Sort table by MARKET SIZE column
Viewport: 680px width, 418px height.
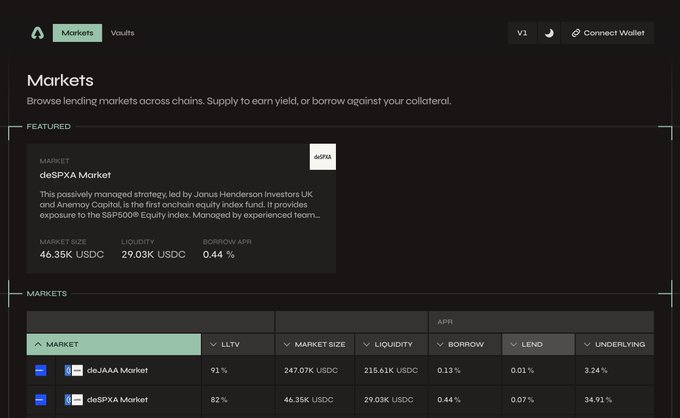[315, 344]
